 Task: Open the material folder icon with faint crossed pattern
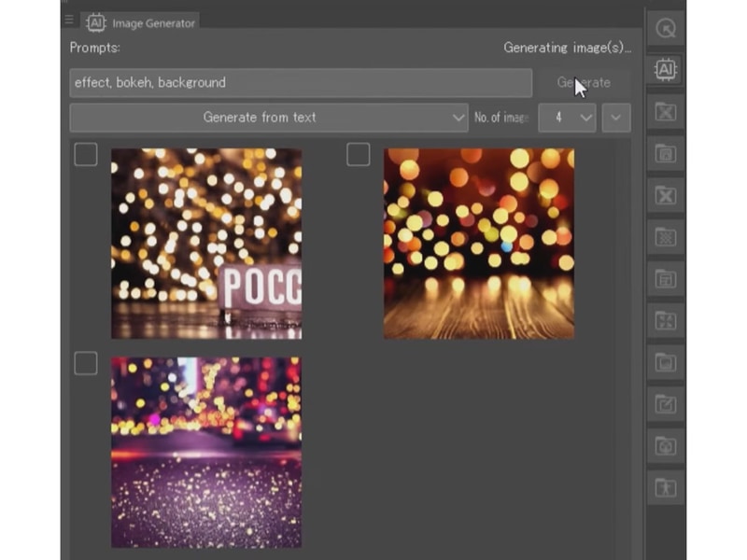click(x=666, y=112)
